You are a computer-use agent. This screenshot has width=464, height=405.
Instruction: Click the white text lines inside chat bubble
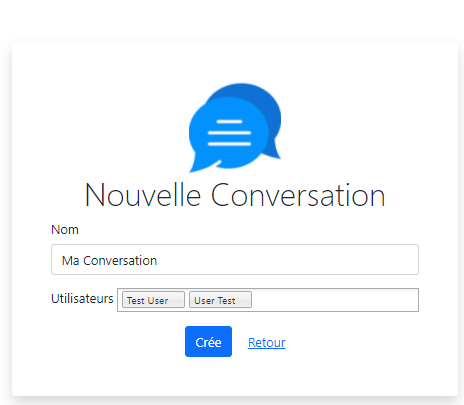229,133
